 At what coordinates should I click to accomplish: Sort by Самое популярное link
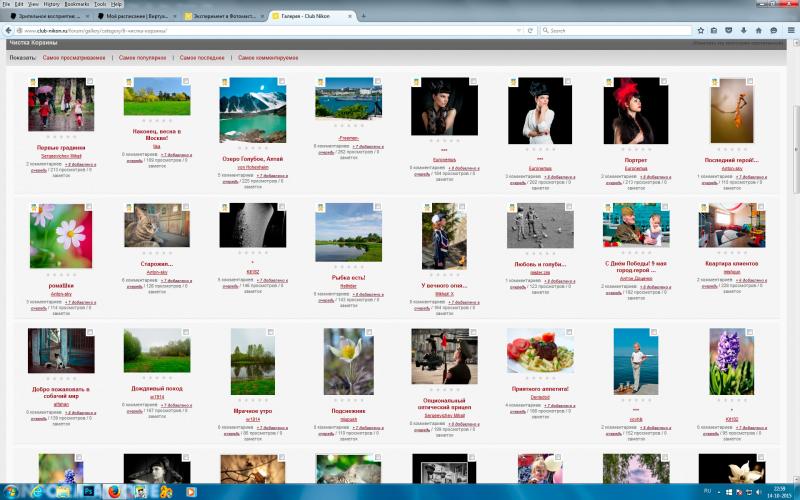pyautogui.click(x=142, y=58)
